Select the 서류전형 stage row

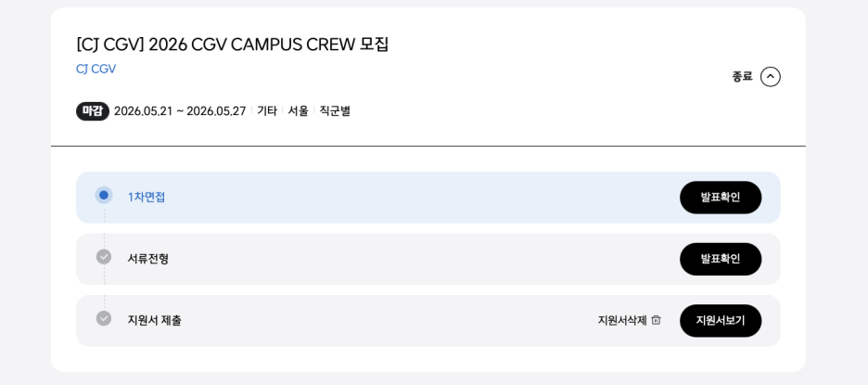[428, 259]
